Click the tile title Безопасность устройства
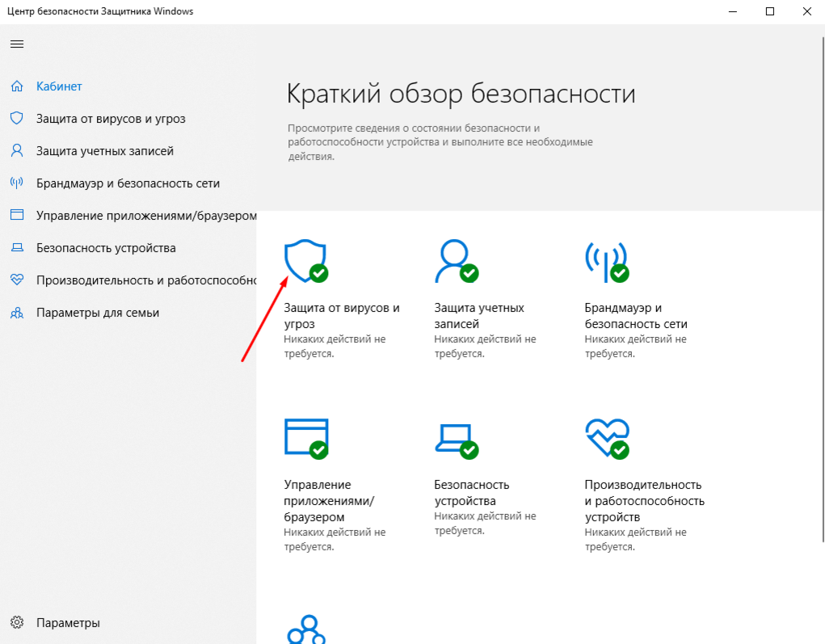This screenshot has width=825, height=644. click(471, 492)
